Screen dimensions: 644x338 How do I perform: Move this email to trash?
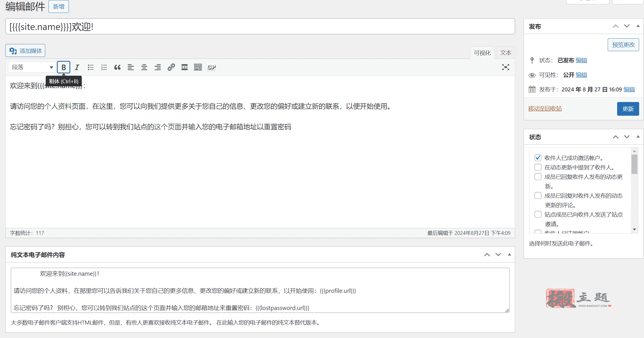click(545, 109)
